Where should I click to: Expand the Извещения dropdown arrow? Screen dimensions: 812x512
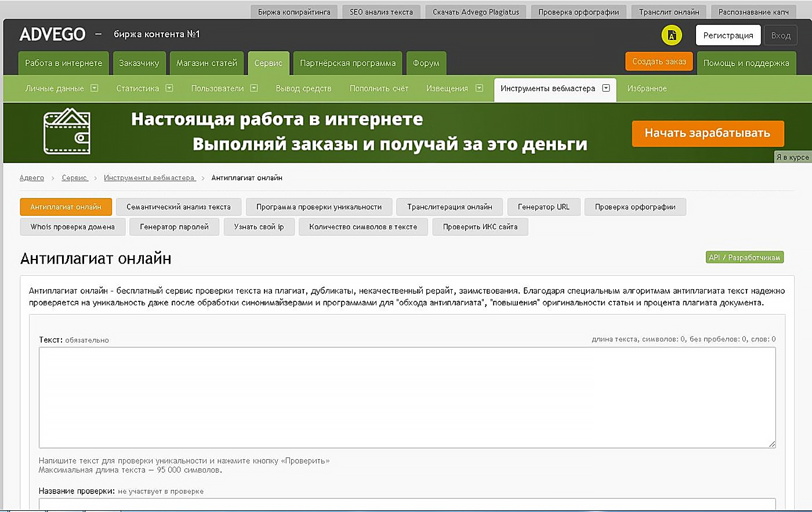coord(479,88)
